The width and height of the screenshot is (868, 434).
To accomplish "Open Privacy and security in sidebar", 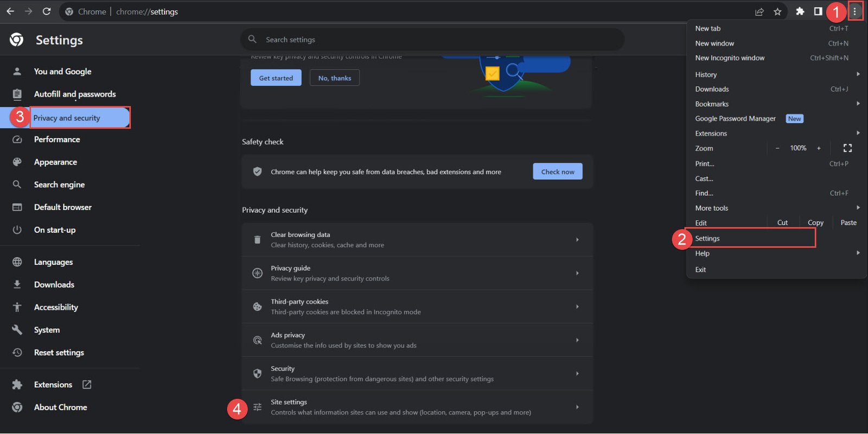I will click(67, 118).
